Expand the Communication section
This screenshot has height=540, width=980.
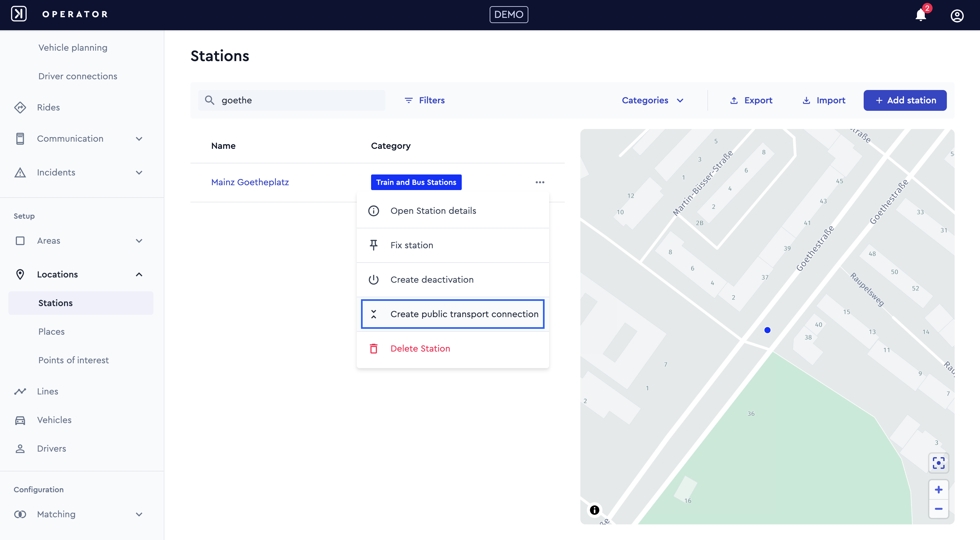pyautogui.click(x=139, y=139)
